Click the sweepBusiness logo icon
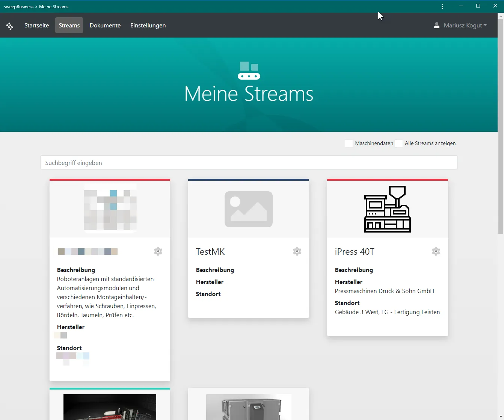504x420 pixels. (x=10, y=25)
